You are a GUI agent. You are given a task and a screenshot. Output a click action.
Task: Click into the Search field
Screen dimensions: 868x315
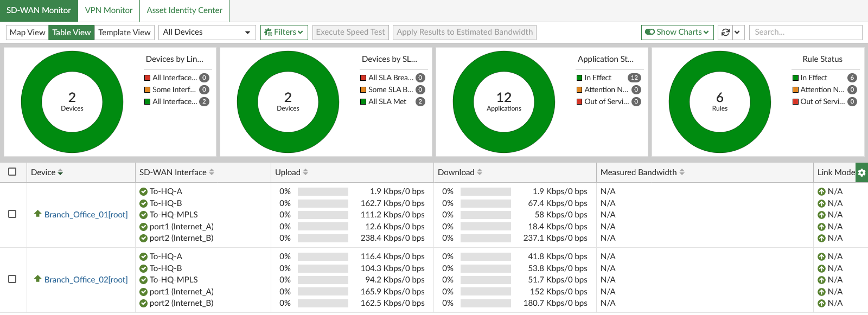coord(805,33)
